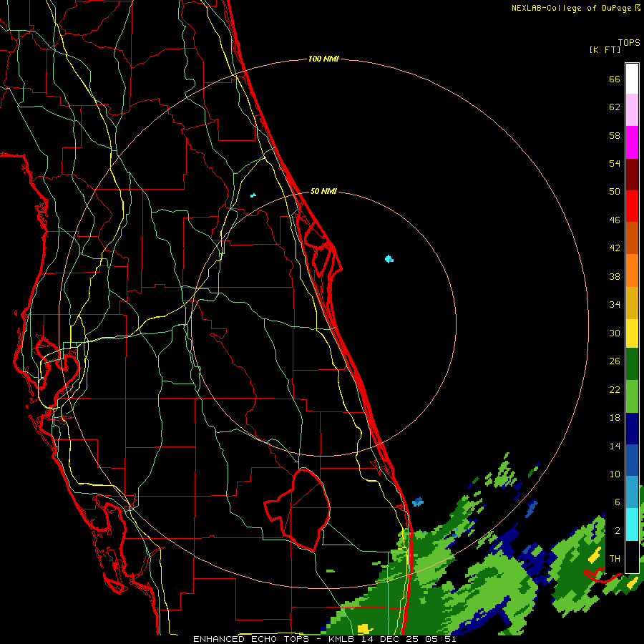Click the white swatch in the tops legend
Viewport: 644px width, 644px height.
(x=632, y=79)
